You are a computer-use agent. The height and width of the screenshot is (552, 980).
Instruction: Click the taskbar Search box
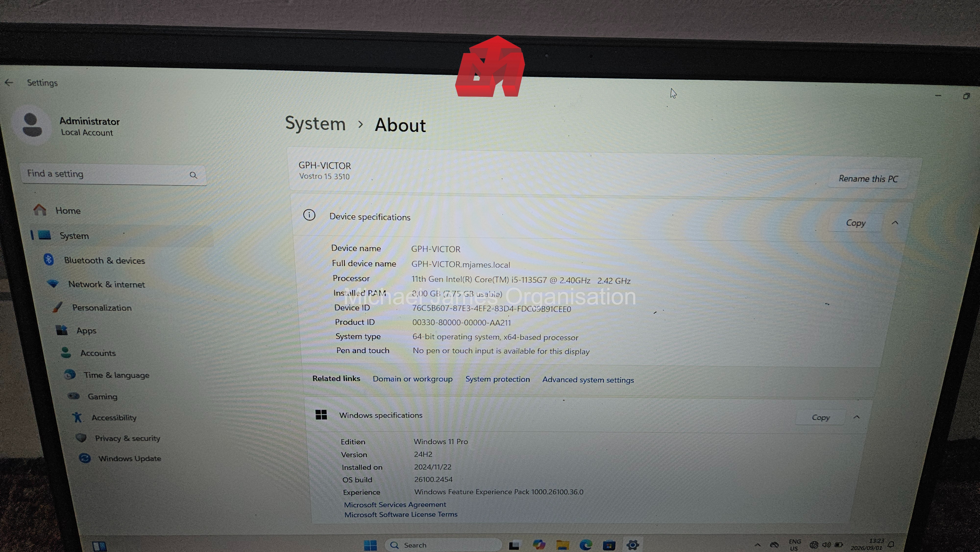[x=443, y=545]
